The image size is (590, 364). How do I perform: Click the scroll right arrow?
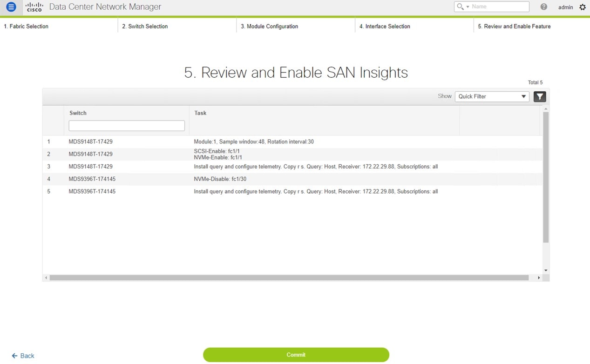[x=539, y=278]
